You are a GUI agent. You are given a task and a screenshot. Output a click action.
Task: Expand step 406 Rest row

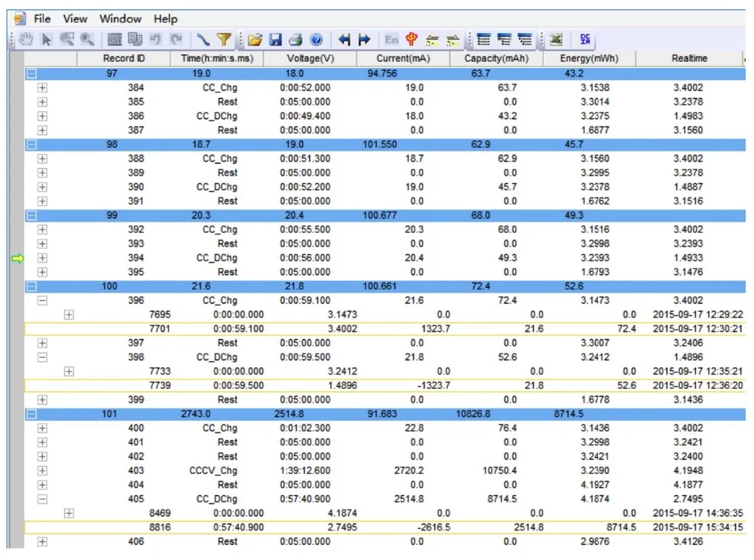click(42, 542)
